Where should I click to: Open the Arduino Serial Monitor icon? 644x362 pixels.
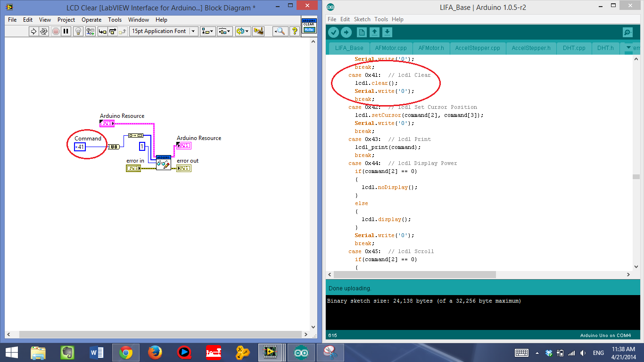click(627, 32)
